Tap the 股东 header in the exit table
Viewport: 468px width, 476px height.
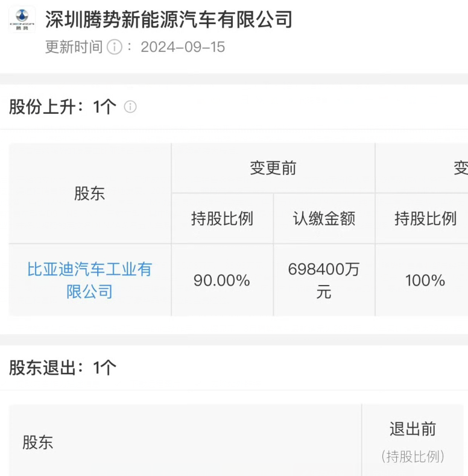click(37, 442)
